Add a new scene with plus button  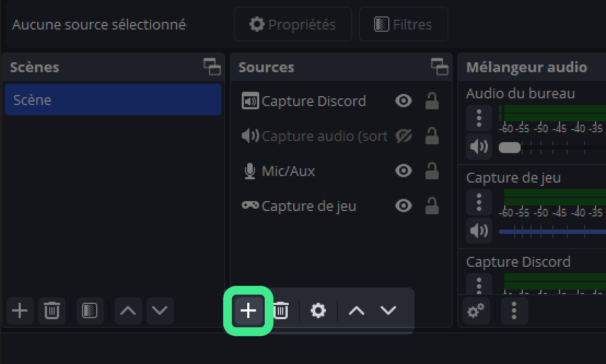20,310
